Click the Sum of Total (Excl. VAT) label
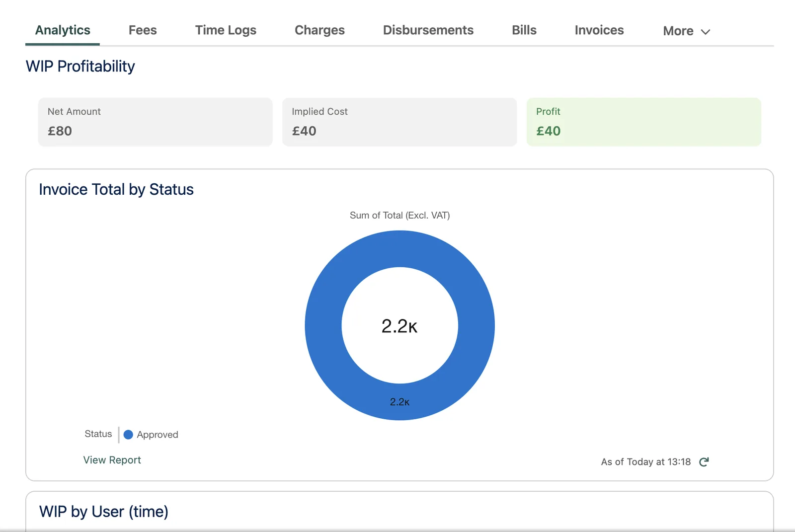 [x=399, y=215]
